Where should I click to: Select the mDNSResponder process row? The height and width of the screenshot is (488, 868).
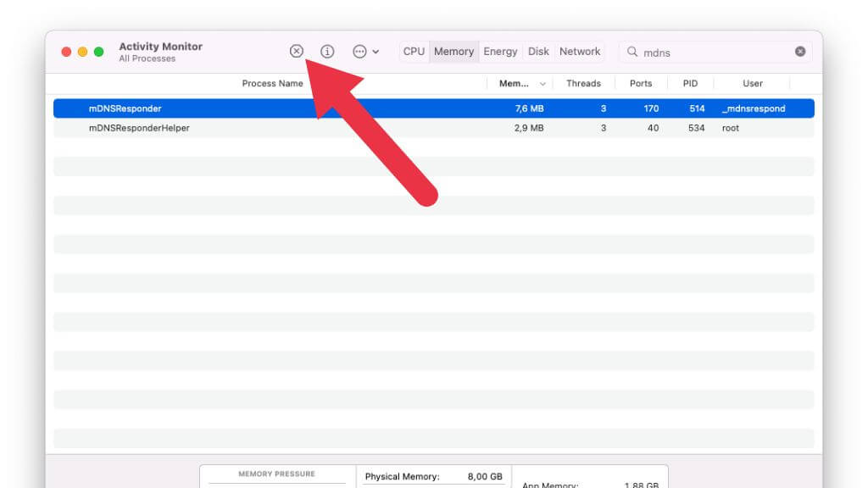[434, 108]
